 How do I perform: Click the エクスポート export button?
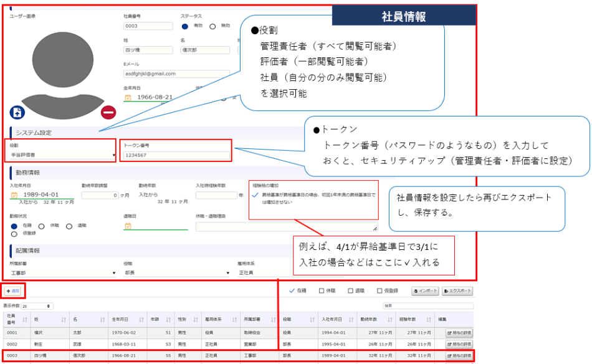pyautogui.click(x=457, y=291)
